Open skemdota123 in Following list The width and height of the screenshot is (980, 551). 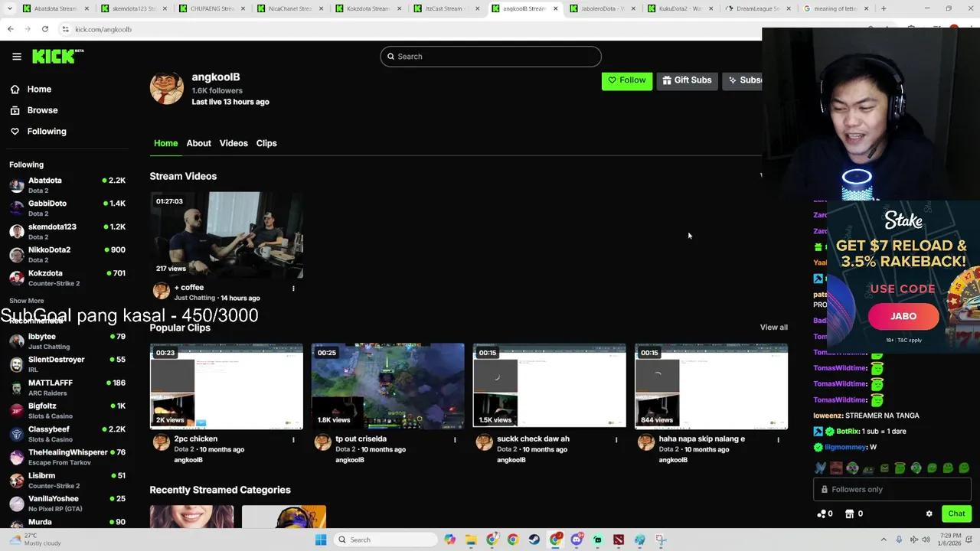click(x=67, y=231)
